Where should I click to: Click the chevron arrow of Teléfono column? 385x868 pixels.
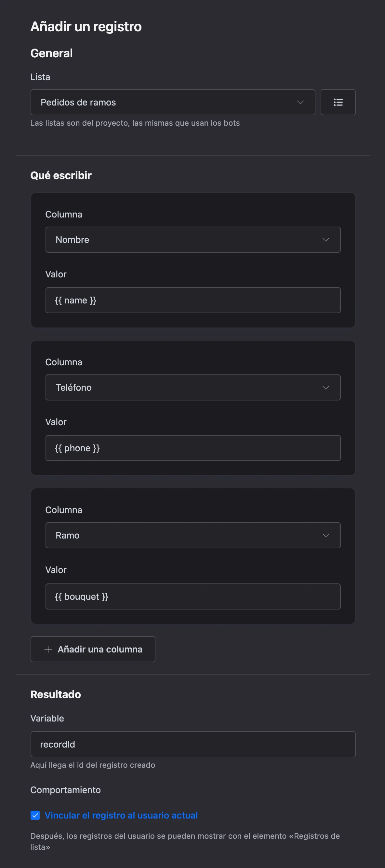325,387
